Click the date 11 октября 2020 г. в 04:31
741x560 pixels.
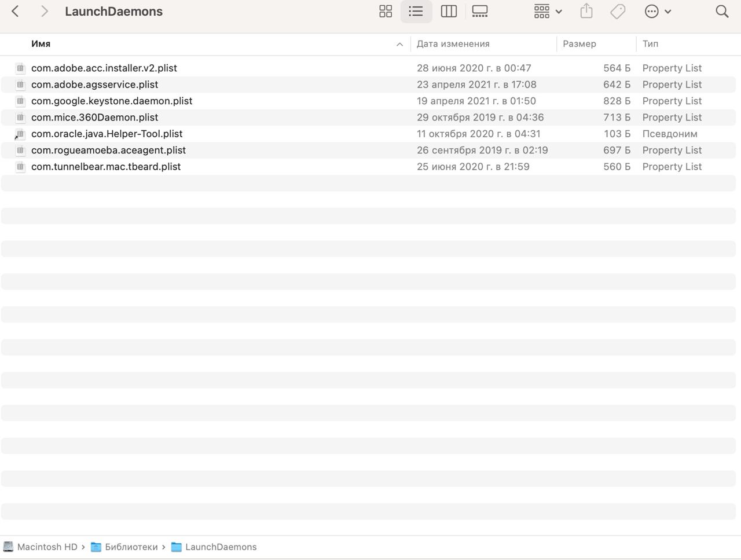point(478,134)
